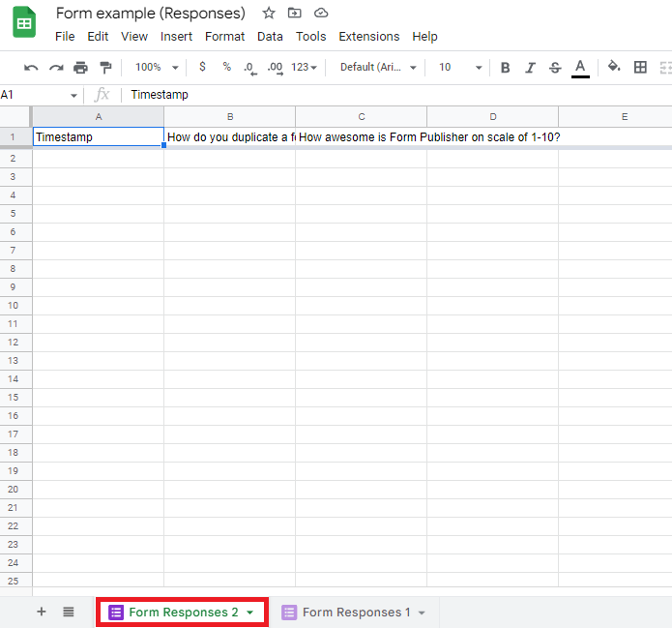The height and width of the screenshot is (628, 672).
Task: Format as percent
Action: click(226, 67)
